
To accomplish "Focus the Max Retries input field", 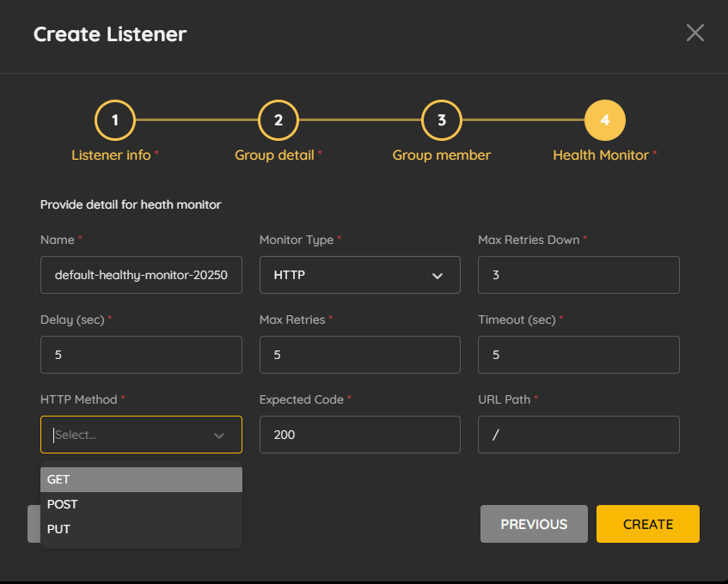I will point(360,355).
